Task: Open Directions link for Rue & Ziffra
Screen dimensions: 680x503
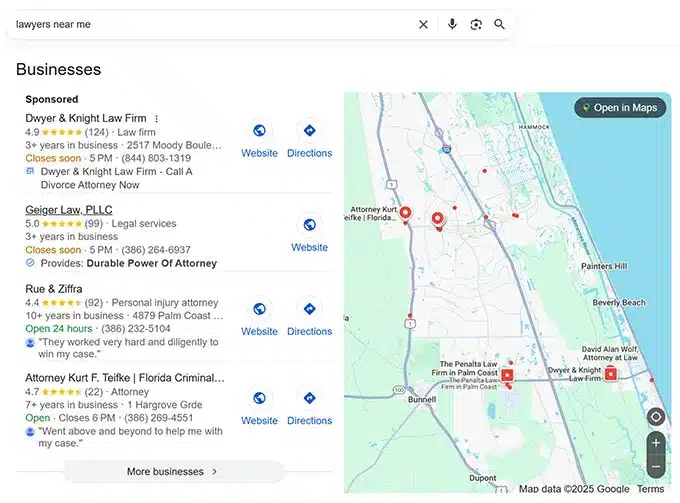Action: point(310,331)
